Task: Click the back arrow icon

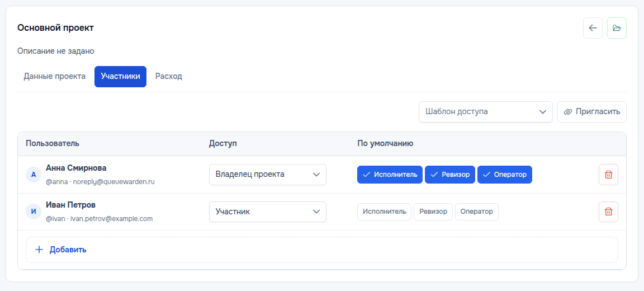Action: (593, 28)
